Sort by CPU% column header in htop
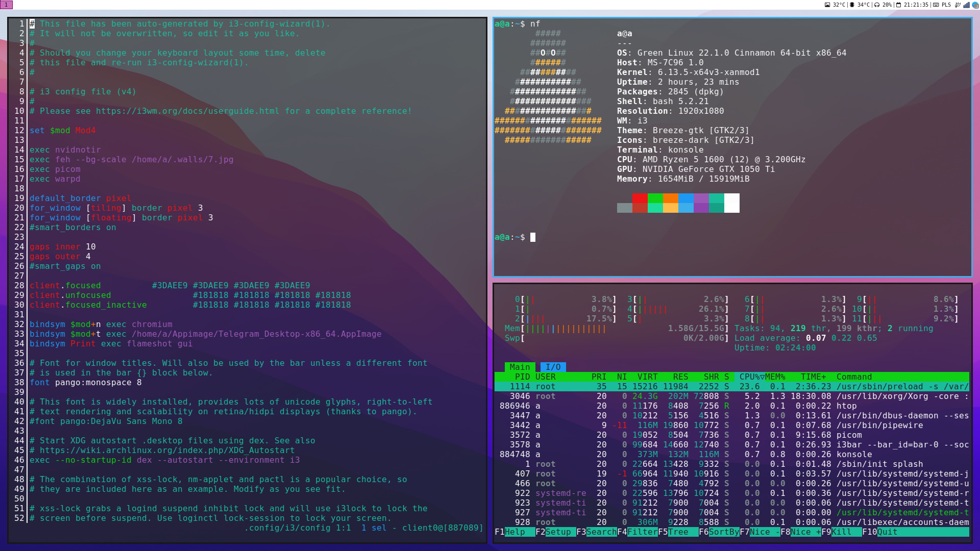 click(749, 377)
